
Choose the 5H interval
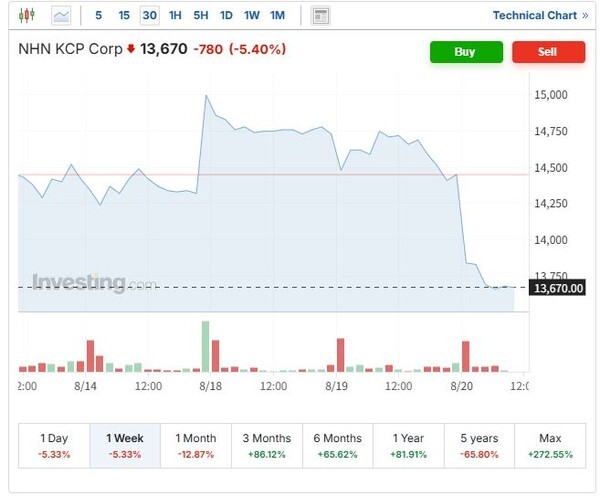click(x=201, y=16)
